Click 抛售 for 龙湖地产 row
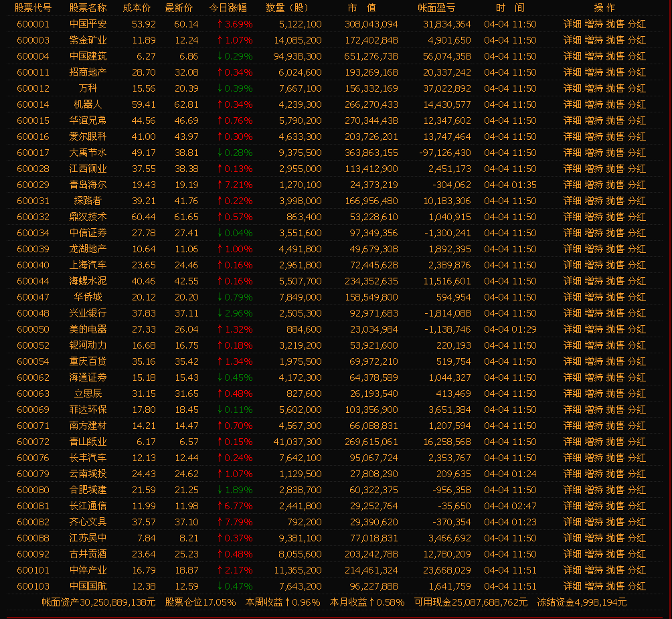 (615, 250)
